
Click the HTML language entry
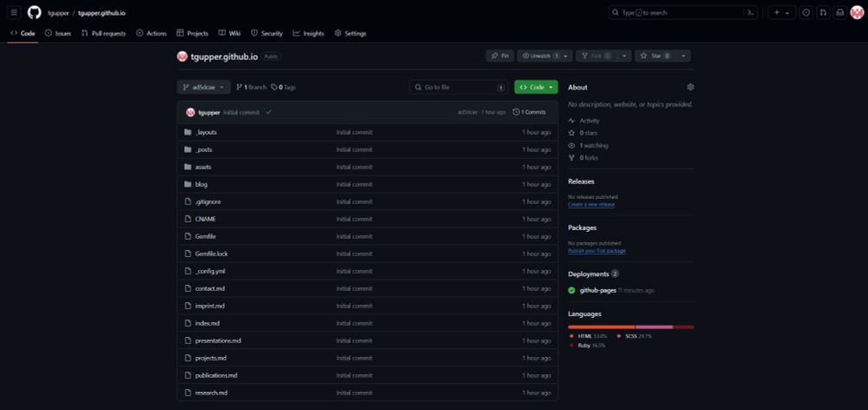pyautogui.click(x=588, y=336)
